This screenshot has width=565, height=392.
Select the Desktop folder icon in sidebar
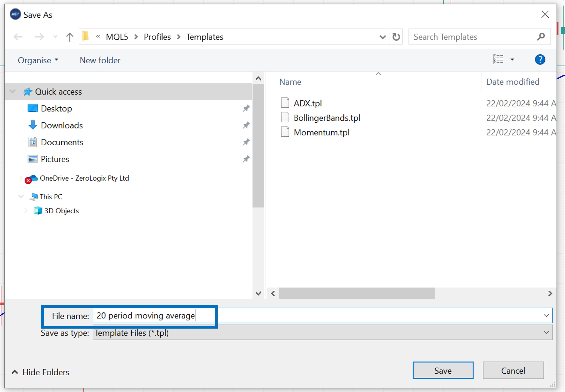[x=32, y=109]
